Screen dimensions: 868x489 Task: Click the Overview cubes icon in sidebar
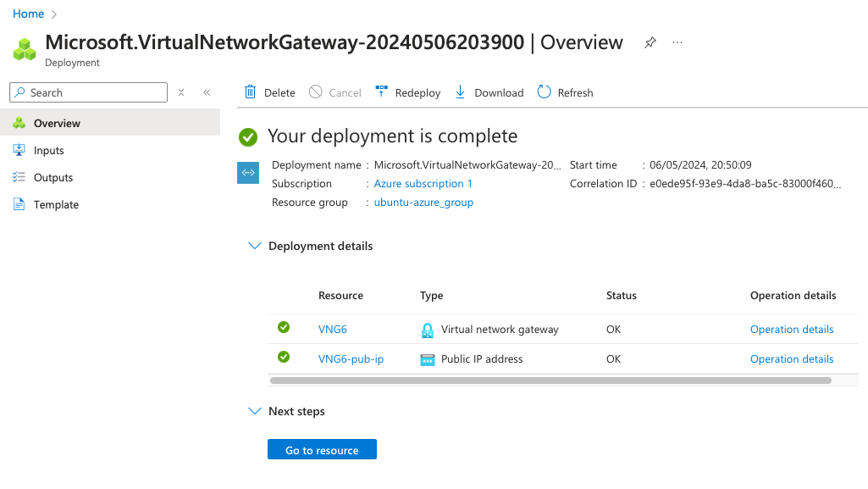coord(19,122)
